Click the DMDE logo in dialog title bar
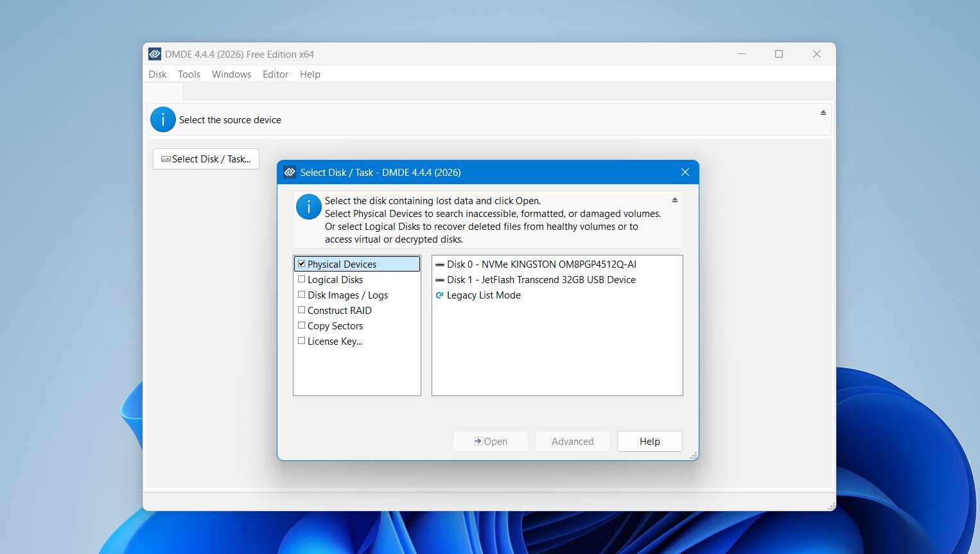Image resolution: width=980 pixels, height=554 pixels. (290, 172)
